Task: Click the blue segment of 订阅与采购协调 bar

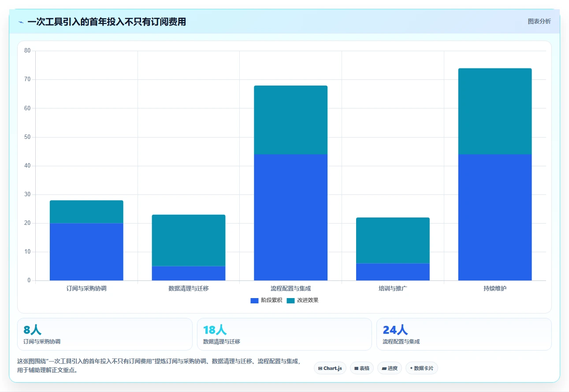Action: [x=86, y=252]
